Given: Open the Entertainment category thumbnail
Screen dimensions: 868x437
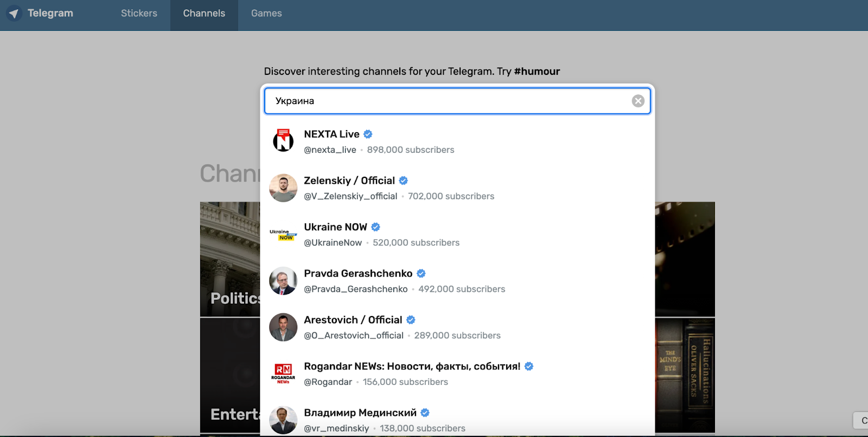Looking at the screenshot, I should click(x=230, y=375).
